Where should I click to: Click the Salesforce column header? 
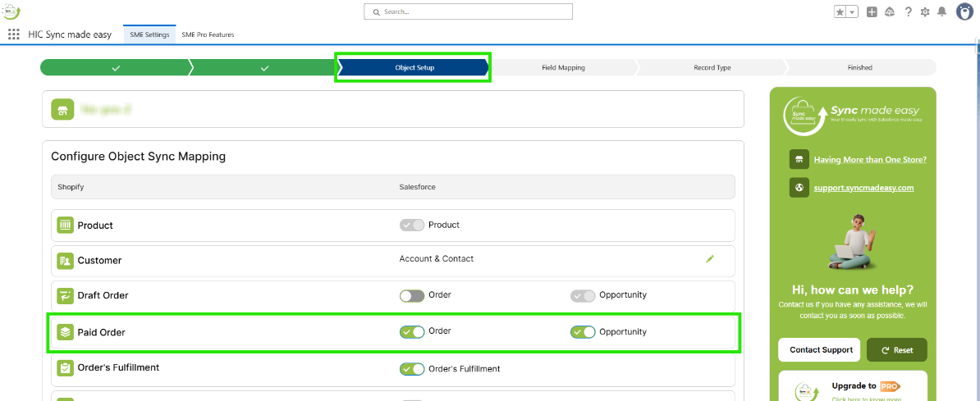(x=418, y=187)
